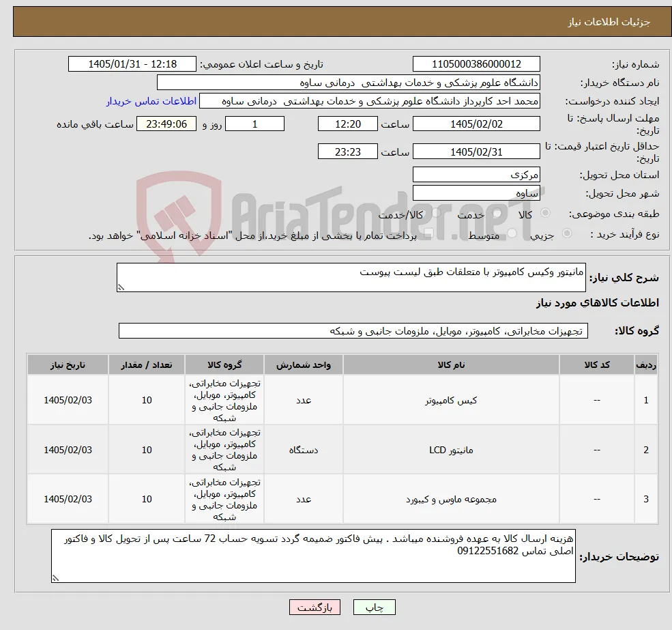Click the گروه کالا column header

[x=224, y=365]
